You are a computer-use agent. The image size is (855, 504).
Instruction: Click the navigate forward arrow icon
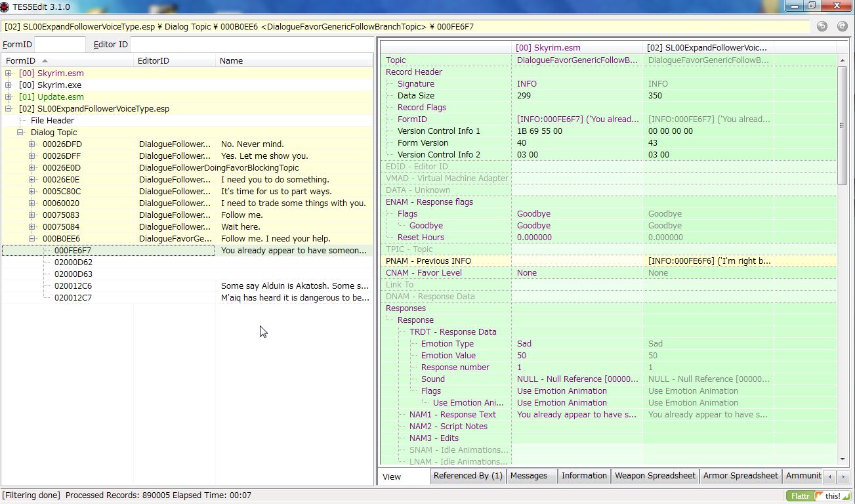[x=843, y=26]
